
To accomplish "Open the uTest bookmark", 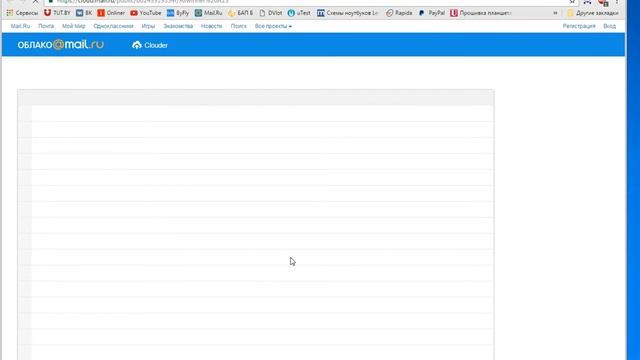I will pos(299,13).
